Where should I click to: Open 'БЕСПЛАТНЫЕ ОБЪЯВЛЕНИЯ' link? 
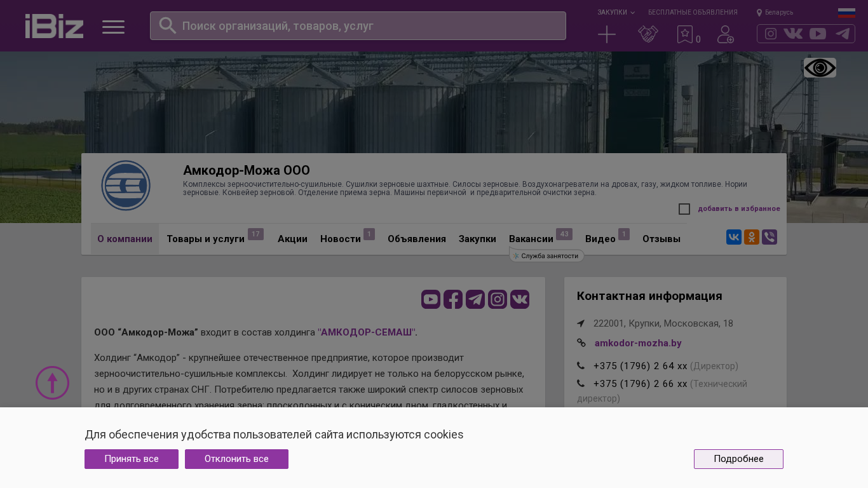click(693, 12)
